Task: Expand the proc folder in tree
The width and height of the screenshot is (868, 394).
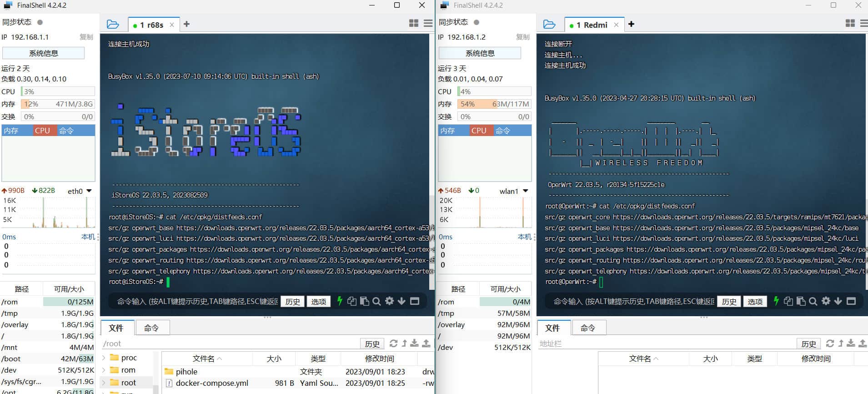Action: [104, 358]
